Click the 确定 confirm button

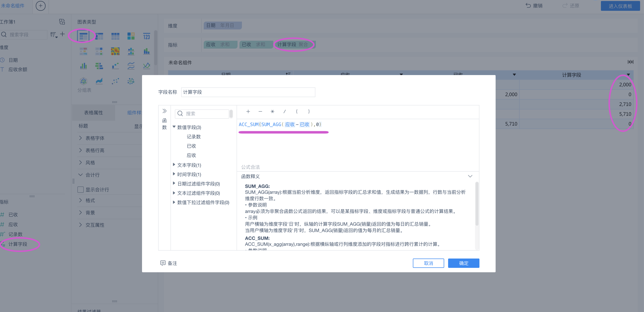click(x=463, y=263)
